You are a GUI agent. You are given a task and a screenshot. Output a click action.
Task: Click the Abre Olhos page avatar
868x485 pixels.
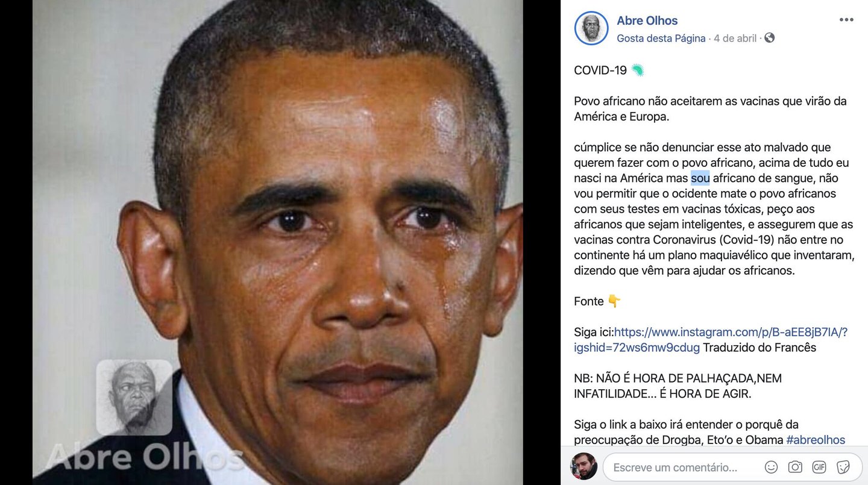click(591, 28)
